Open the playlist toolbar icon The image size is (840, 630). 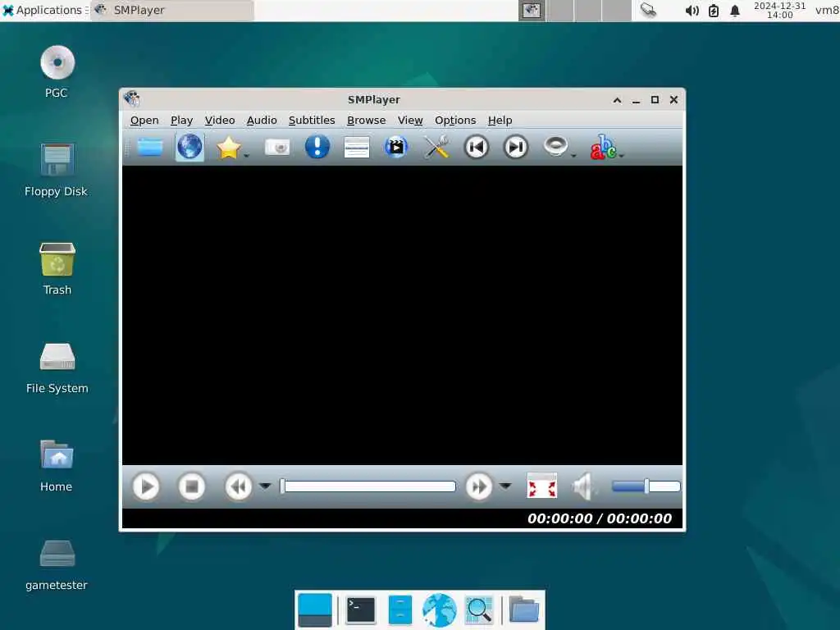(x=357, y=148)
